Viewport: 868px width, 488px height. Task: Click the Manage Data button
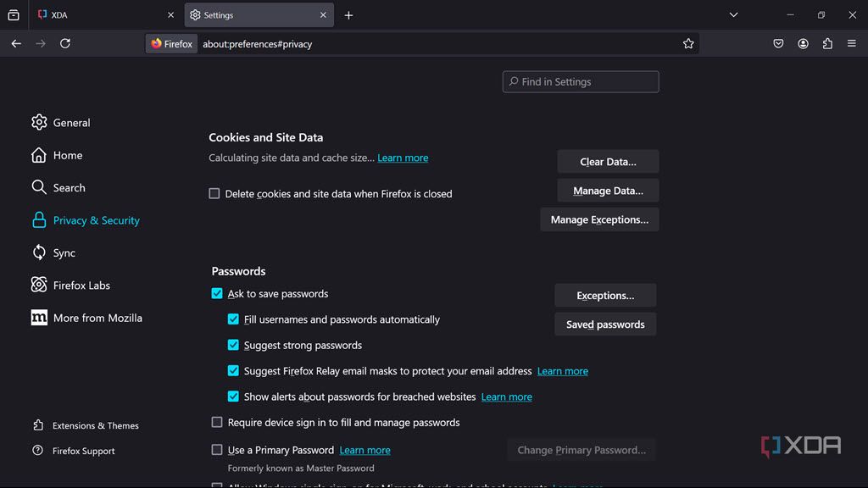pos(608,191)
